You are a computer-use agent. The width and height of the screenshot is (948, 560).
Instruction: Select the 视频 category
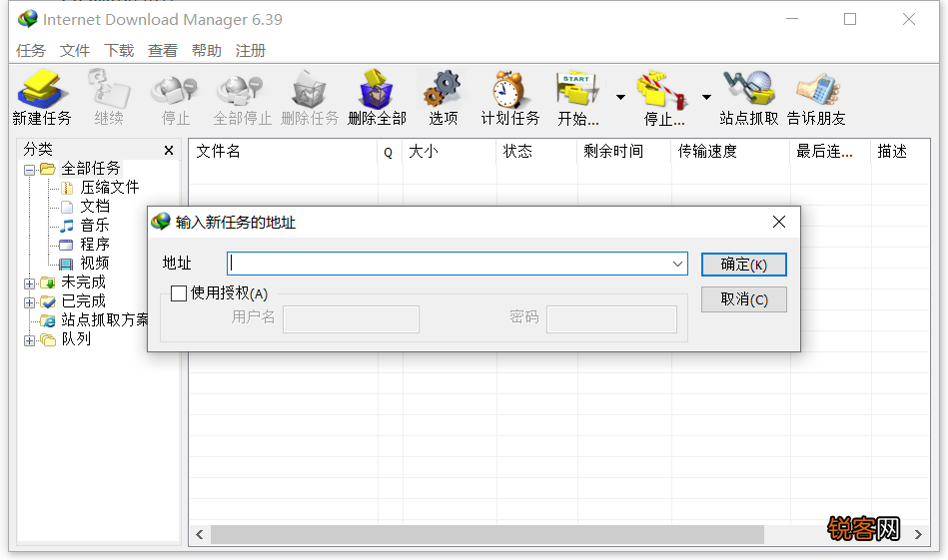tap(95, 263)
